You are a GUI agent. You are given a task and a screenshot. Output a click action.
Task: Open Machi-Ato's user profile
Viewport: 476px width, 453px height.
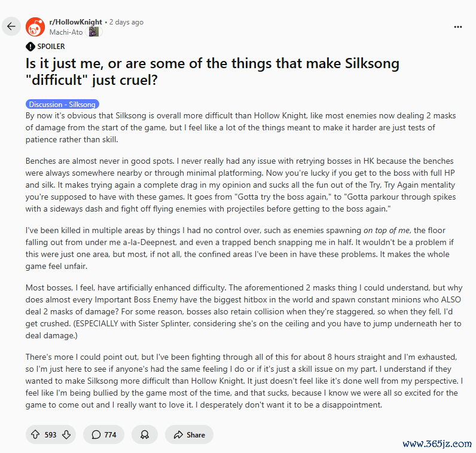coord(66,32)
